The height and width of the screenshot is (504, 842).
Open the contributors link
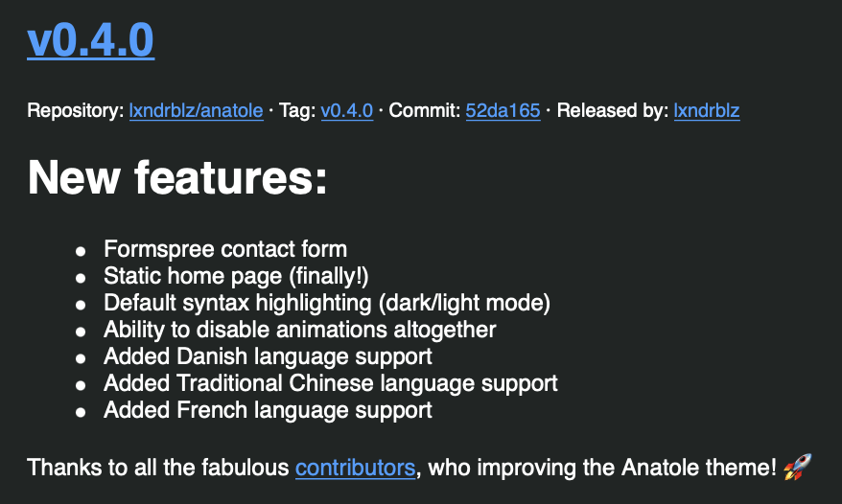(x=356, y=468)
